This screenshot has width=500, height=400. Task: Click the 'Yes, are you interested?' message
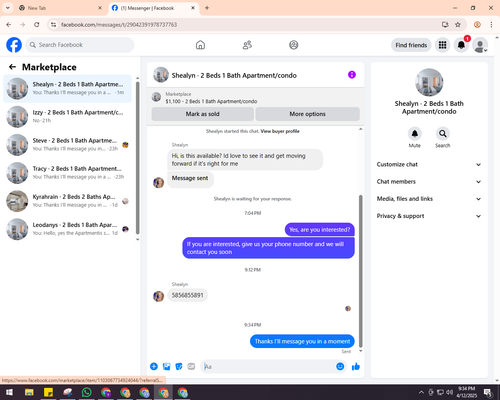[x=319, y=230]
